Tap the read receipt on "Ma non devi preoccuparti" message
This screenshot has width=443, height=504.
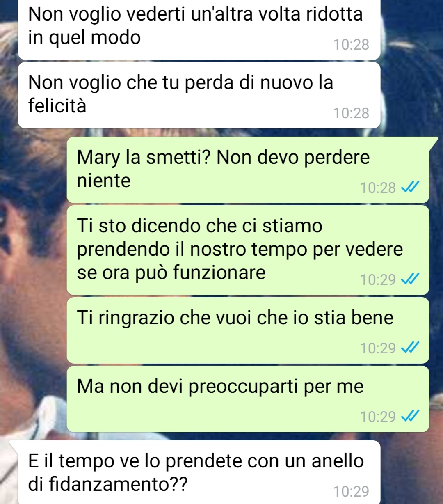tap(410, 417)
